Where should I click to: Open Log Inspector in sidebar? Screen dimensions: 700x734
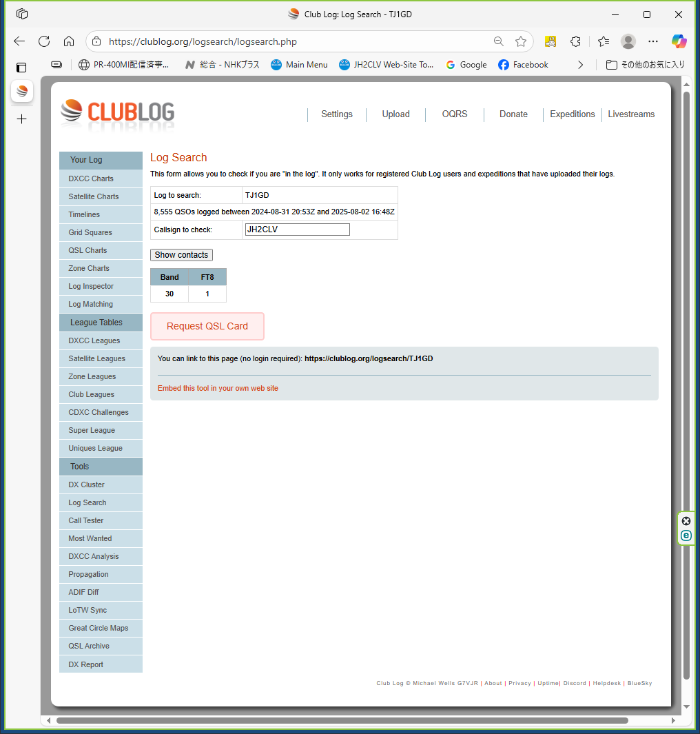[x=101, y=286]
